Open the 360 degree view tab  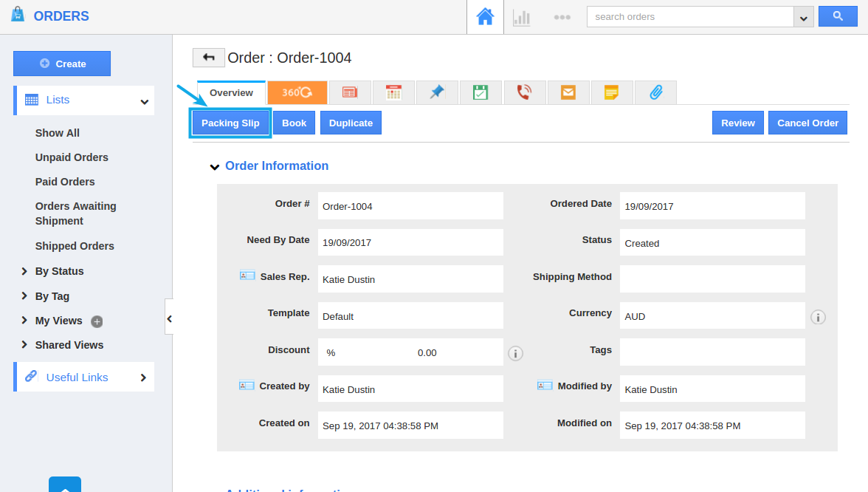coord(297,92)
